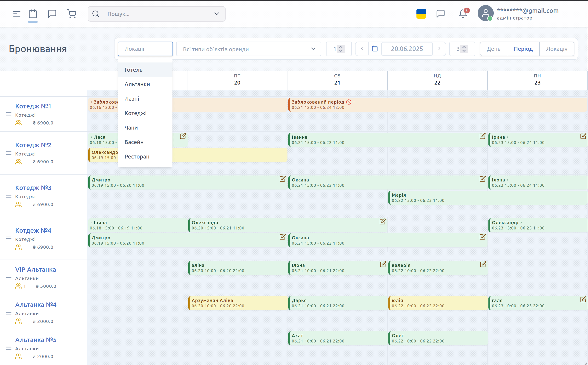This screenshot has height=365, width=588.
Task: Select Басейн from locations list
Action: [x=145, y=142]
